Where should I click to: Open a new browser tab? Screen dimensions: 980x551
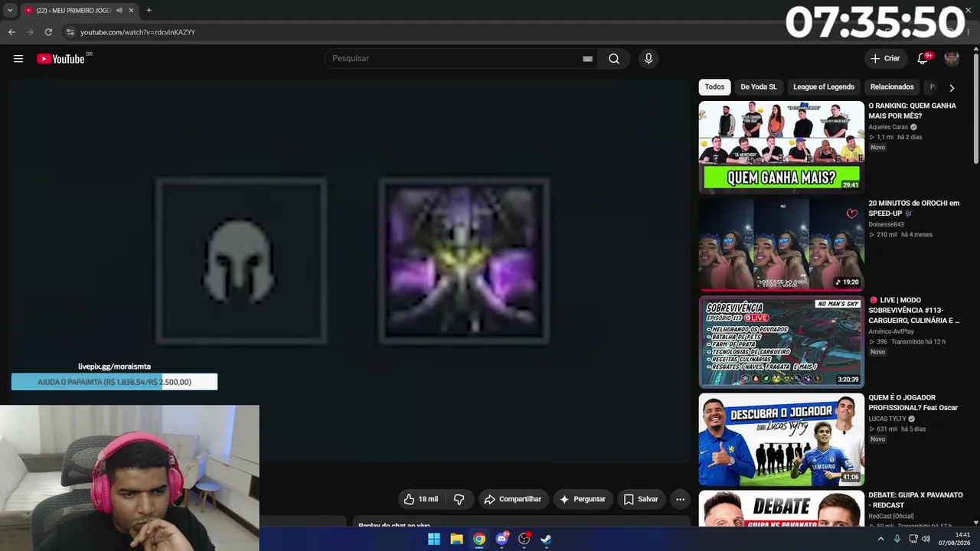149,11
